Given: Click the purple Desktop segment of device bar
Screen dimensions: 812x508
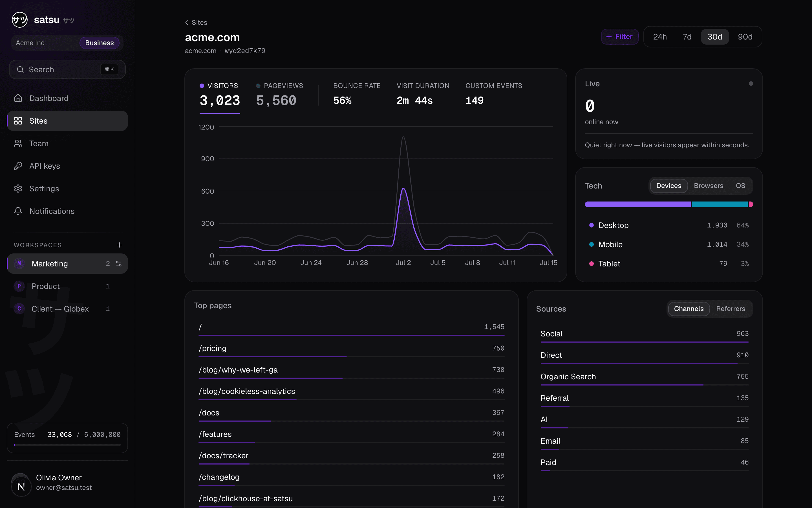Looking at the screenshot, I should pos(637,204).
